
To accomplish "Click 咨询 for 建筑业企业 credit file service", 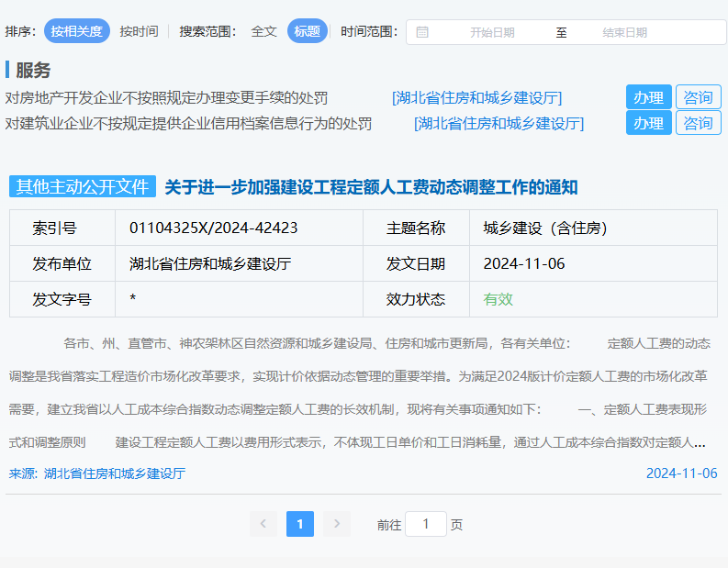I will click(698, 123).
